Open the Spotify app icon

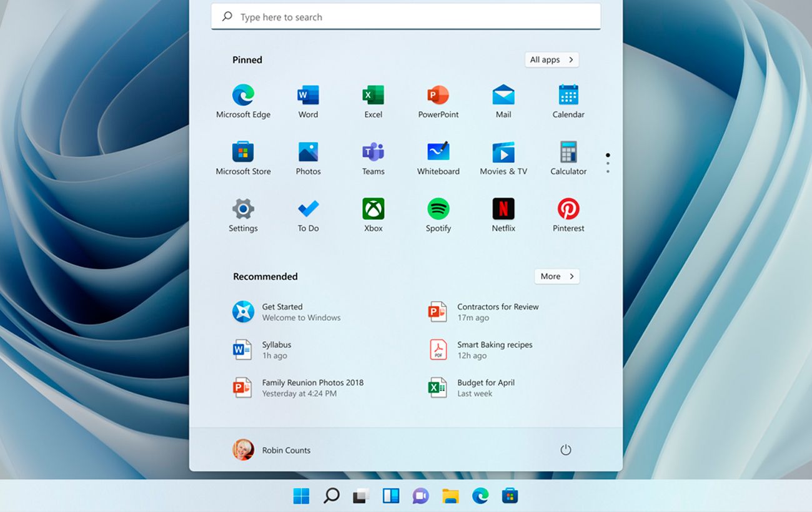[438, 210]
